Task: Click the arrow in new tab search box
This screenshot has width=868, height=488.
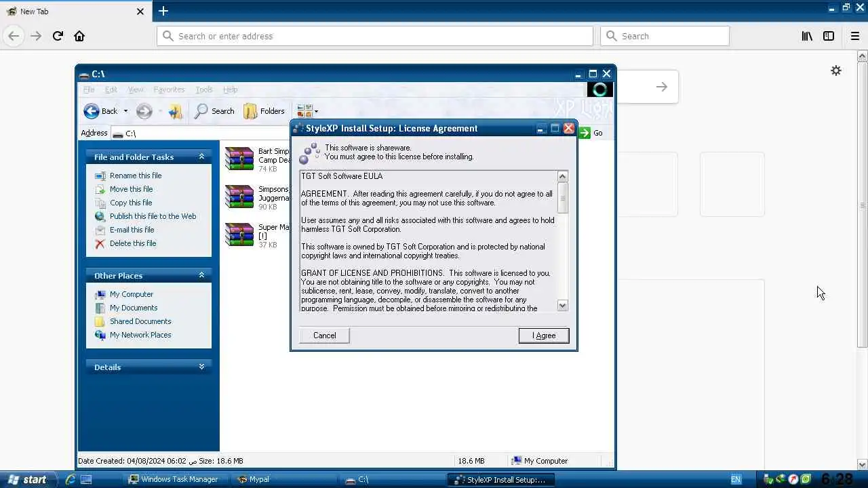Action: point(662,87)
